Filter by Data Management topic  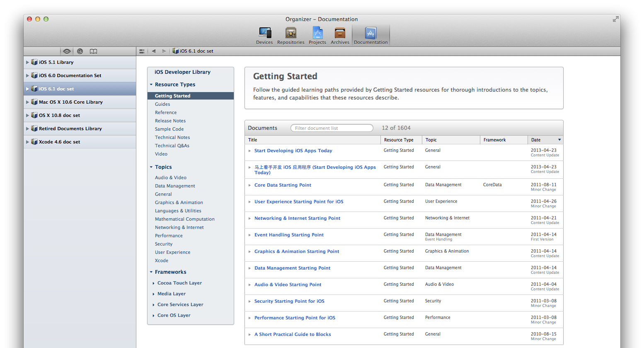175,186
